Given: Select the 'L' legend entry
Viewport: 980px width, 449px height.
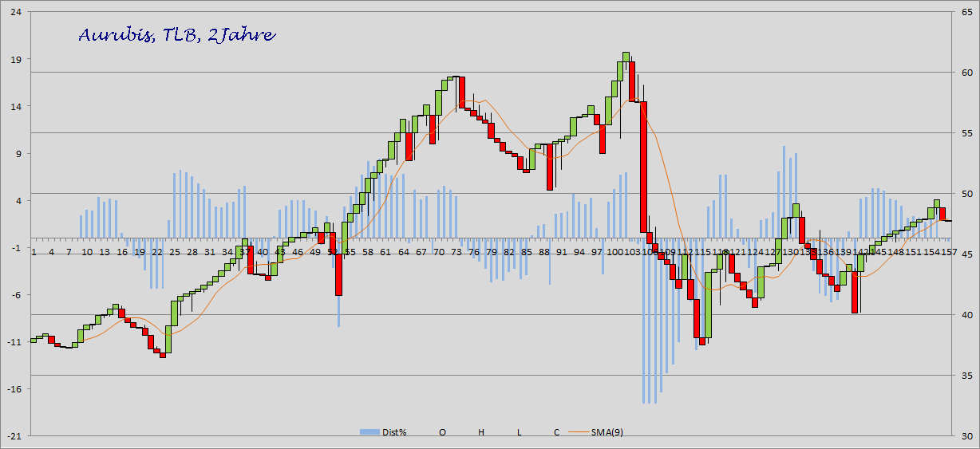Looking at the screenshot, I should pos(519,432).
